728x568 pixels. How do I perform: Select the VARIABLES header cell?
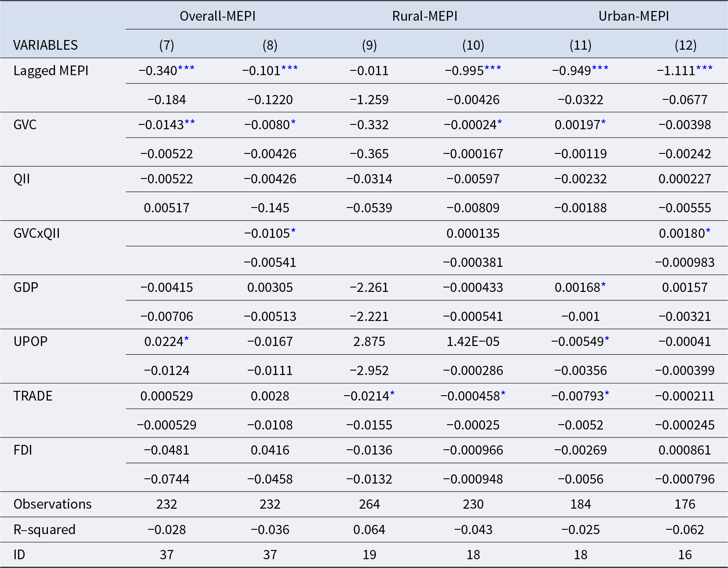[45, 45]
